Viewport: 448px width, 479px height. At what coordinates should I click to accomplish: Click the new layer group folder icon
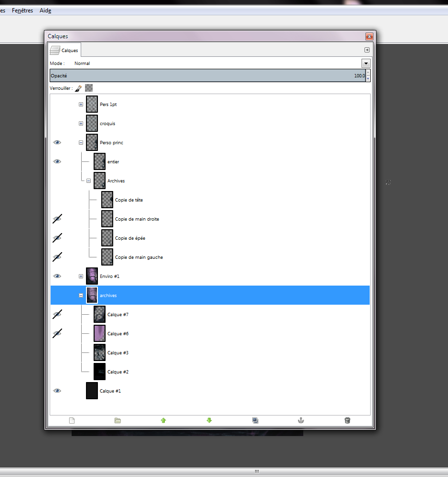pyautogui.click(x=117, y=421)
